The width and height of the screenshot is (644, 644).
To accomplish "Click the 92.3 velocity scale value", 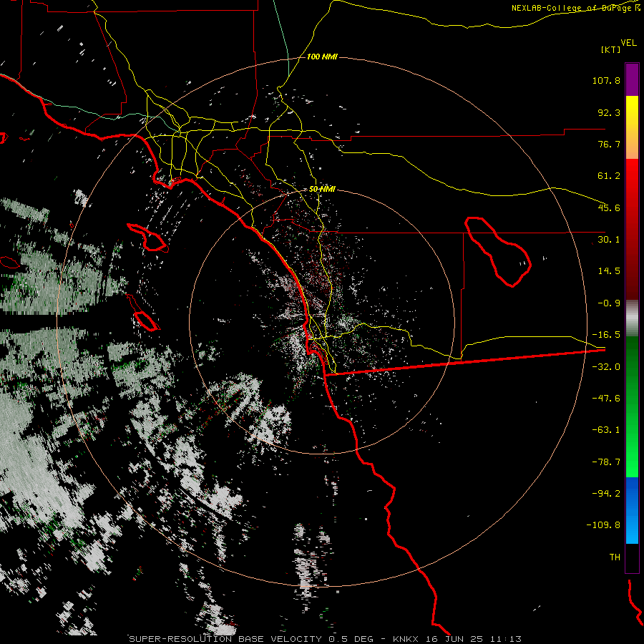I will pyautogui.click(x=609, y=112).
